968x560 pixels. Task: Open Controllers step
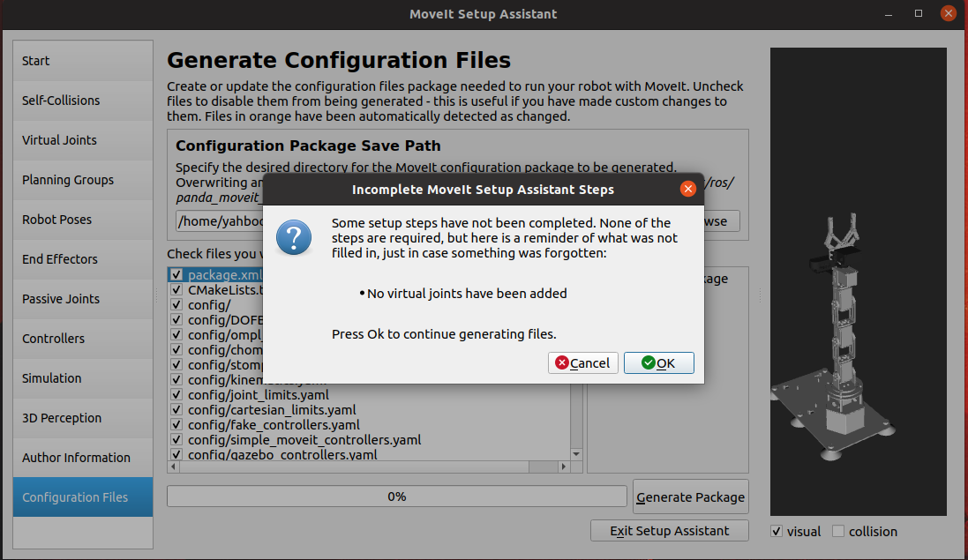[83, 338]
